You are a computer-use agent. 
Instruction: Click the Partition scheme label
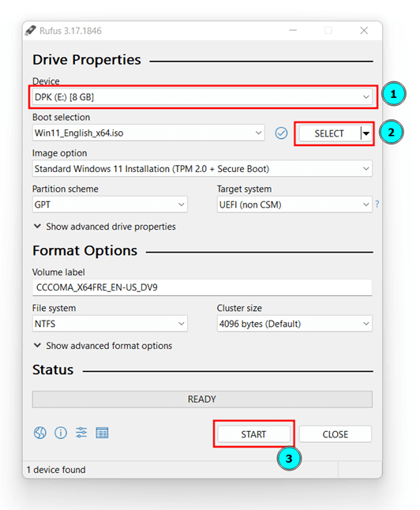pyautogui.click(x=65, y=189)
